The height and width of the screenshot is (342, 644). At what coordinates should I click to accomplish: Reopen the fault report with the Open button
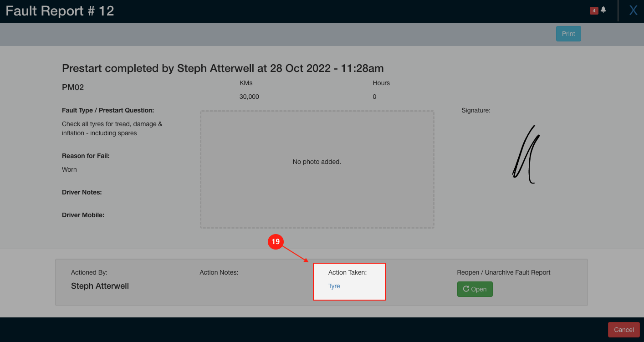click(475, 289)
